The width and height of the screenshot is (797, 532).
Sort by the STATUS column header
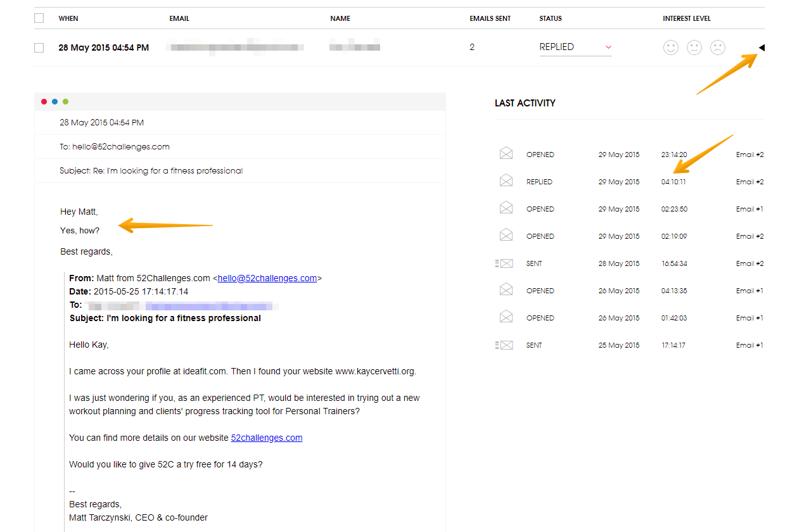point(551,18)
